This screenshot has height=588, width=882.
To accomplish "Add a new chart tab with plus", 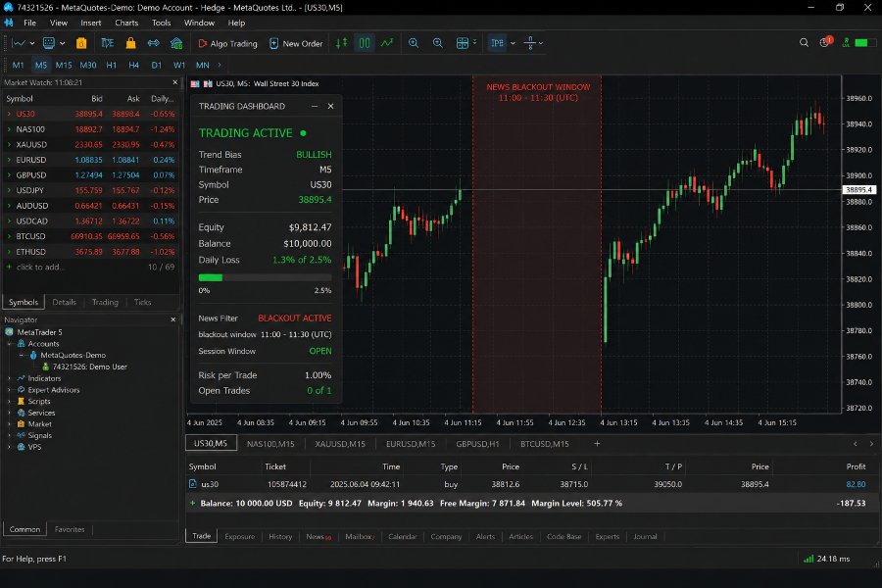I will (x=597, y=444).
